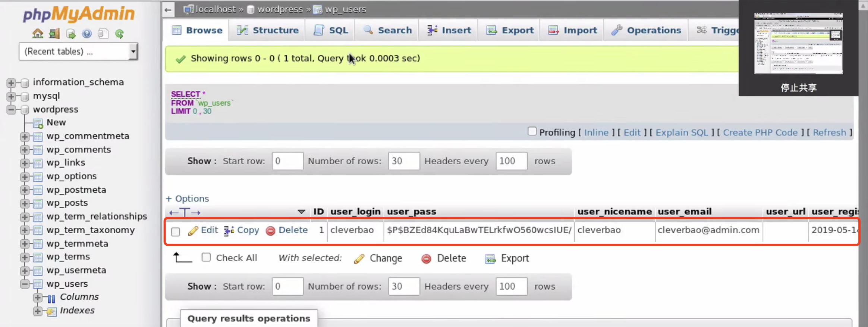
Task: Open the query window icon
Action: coord(71,34)
